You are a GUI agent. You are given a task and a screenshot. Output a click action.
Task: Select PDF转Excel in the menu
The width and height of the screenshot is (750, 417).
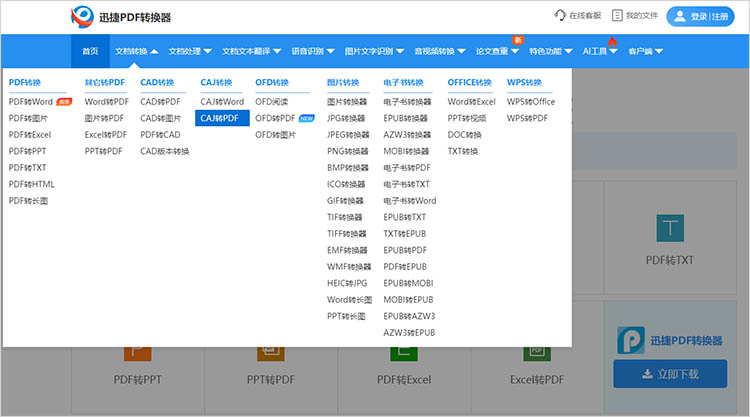coord(30,135)
